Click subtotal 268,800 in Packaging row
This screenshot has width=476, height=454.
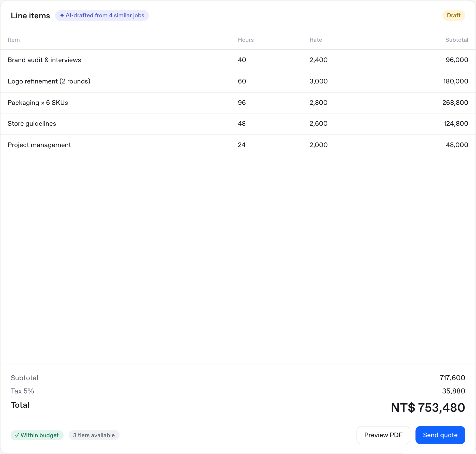coord(455,103)
